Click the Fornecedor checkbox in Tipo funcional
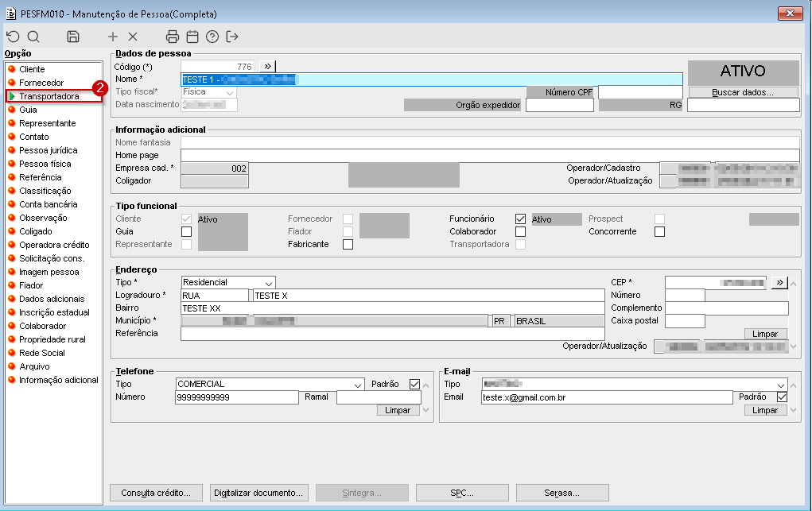The image size is (812, 511). 348,219
